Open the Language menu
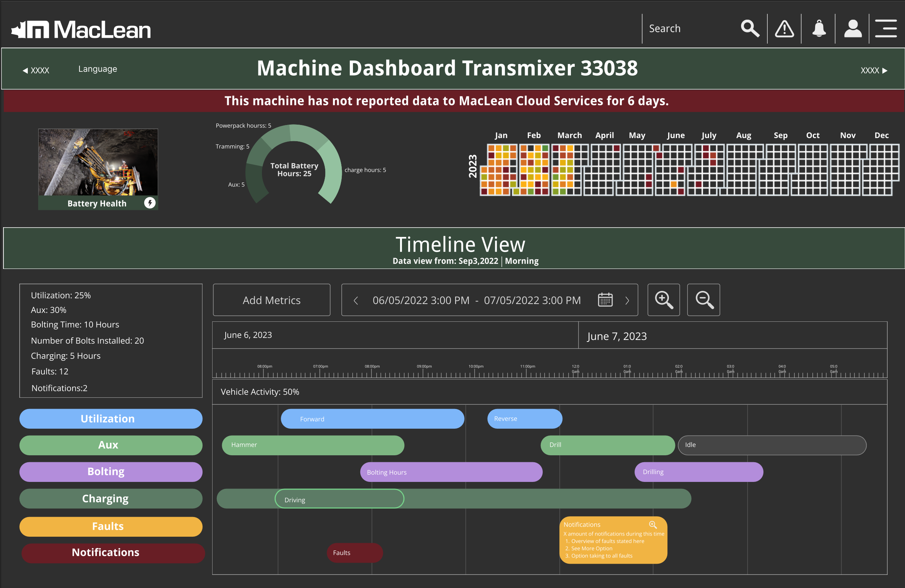The width and height of the screenshot is (905, 588). click(x=98, y=69)
